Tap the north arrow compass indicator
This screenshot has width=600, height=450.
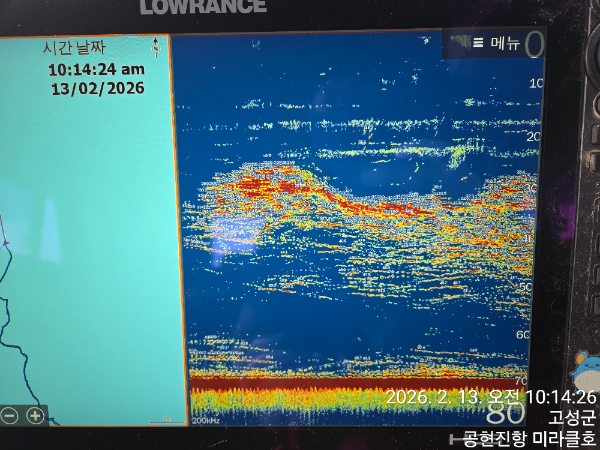156,47
